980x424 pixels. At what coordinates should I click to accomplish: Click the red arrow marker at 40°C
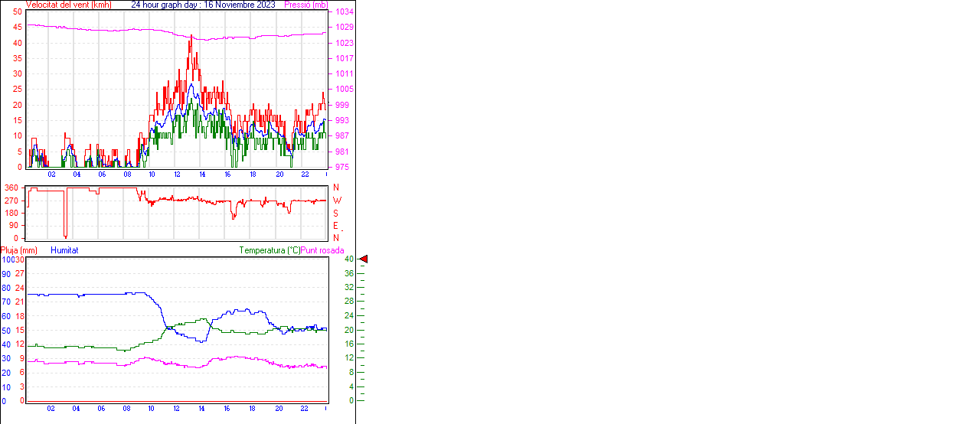[x=364, y=259]
